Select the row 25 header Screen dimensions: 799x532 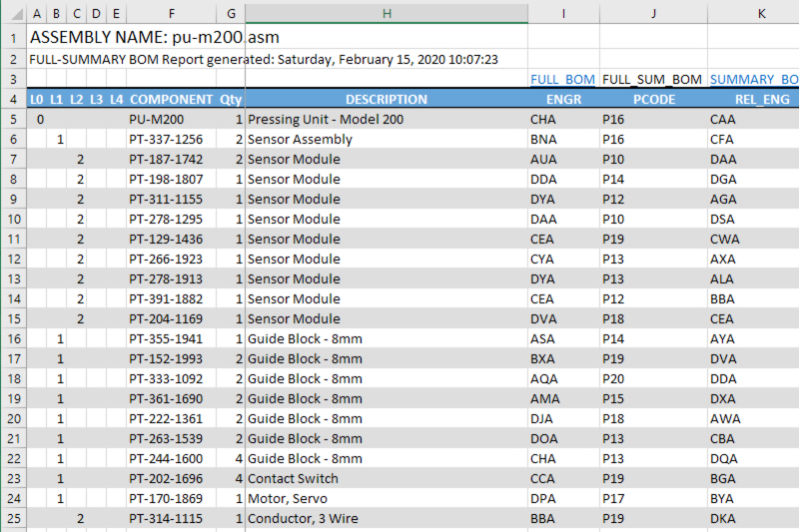[x=13, y=518]
